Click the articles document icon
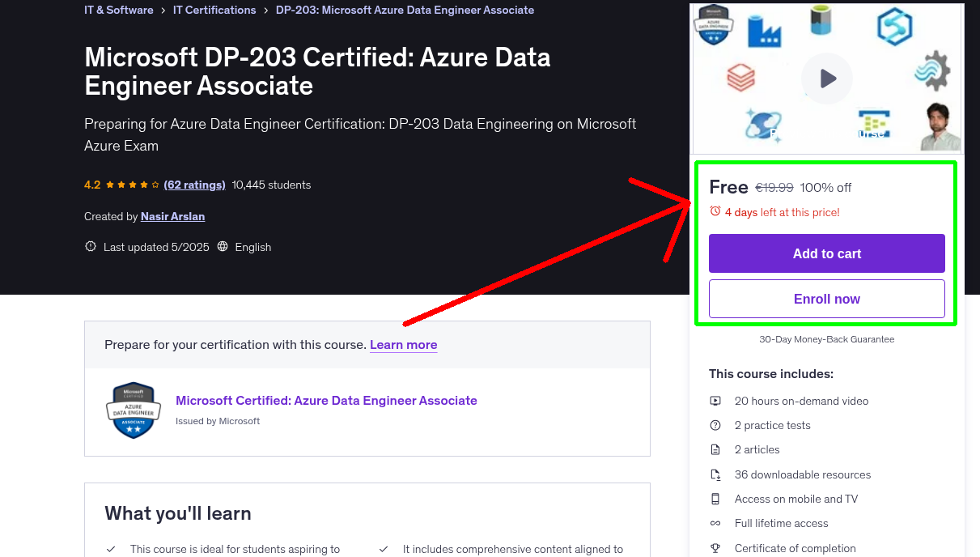 click(x=715, y=449)
